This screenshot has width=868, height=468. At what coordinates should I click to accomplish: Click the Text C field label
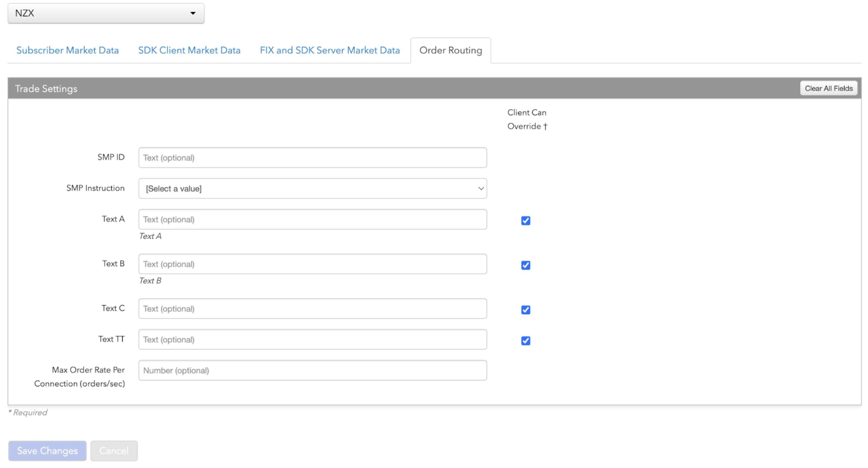point(113,308)
